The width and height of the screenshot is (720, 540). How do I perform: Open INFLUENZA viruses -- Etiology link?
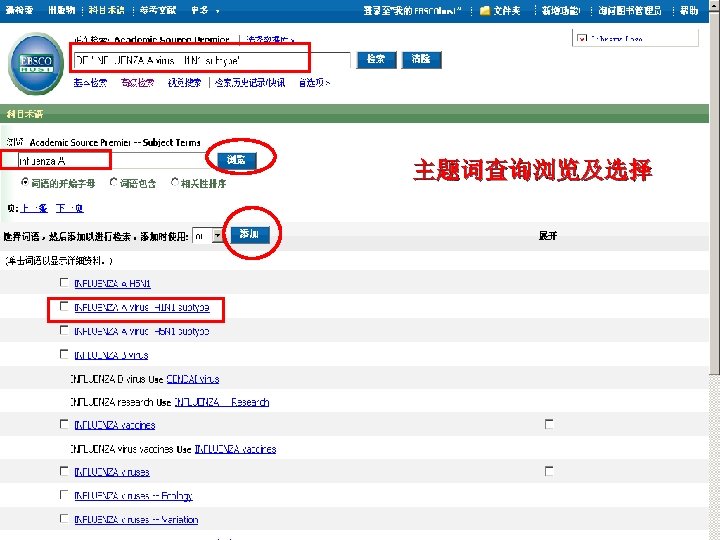click(134, 496)
